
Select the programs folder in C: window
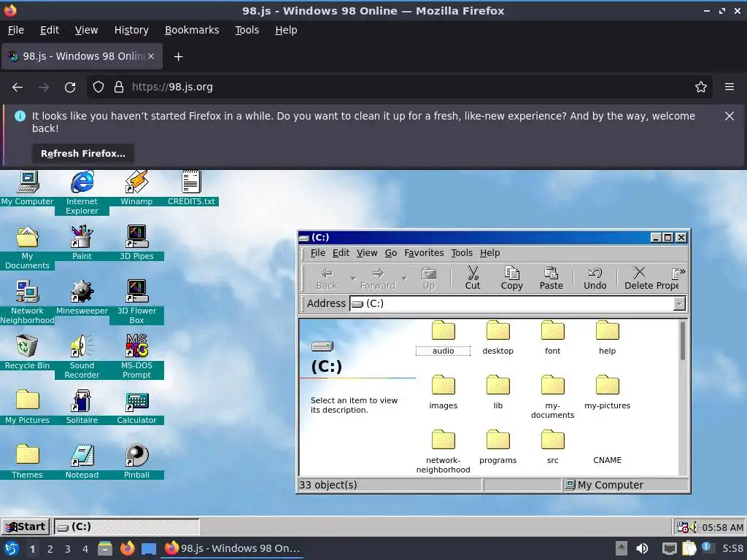[x=498, y=447]
